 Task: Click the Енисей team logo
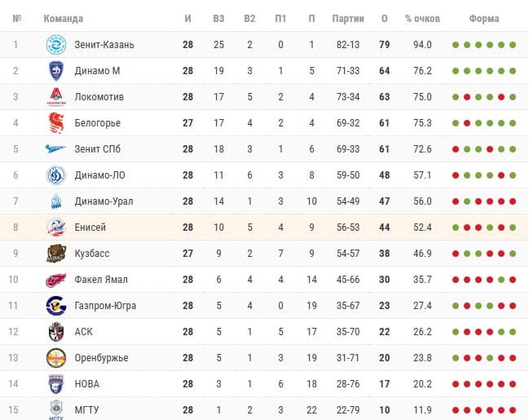point(56,228)
